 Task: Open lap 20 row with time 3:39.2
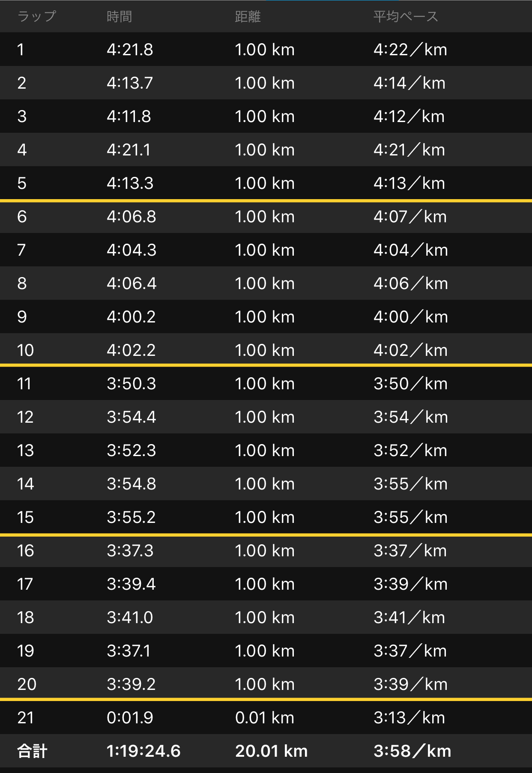[266, 684]
